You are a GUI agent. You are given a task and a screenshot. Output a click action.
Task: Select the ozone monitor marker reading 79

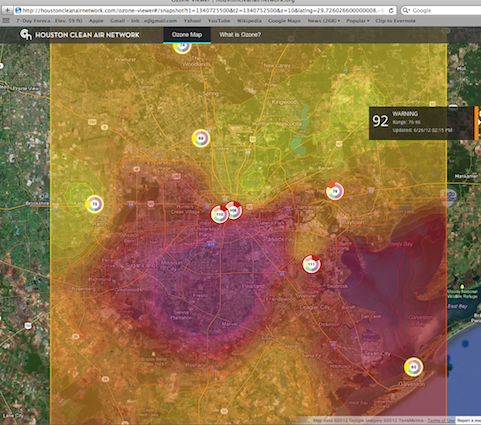95,204
